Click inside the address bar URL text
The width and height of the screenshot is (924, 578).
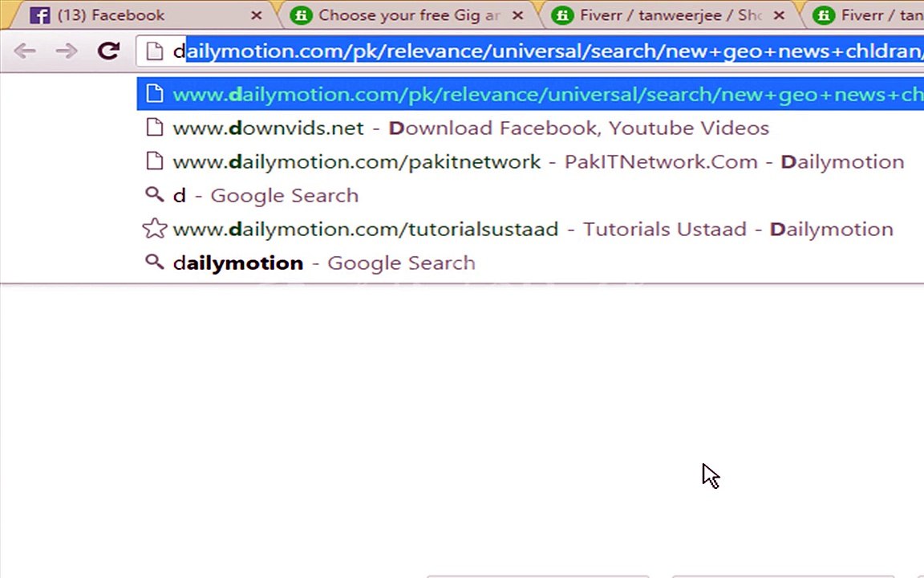[x=548, y=51]
